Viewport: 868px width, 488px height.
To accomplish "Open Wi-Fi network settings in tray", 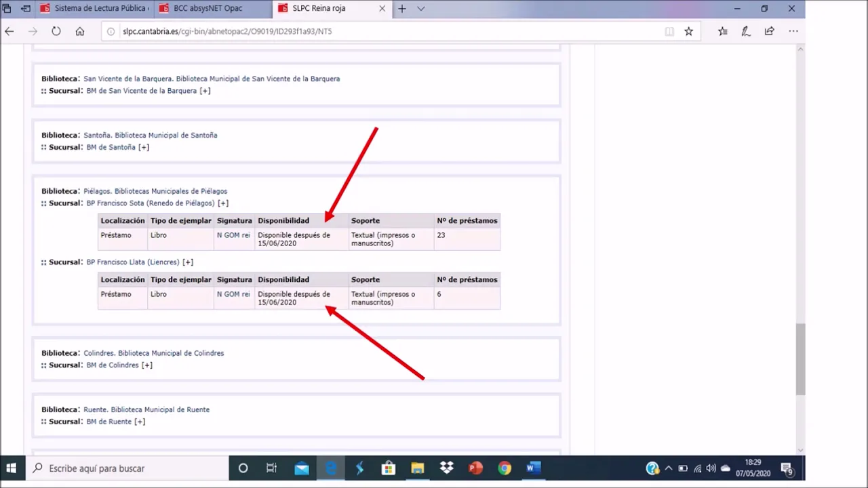I will click(697, 468).
